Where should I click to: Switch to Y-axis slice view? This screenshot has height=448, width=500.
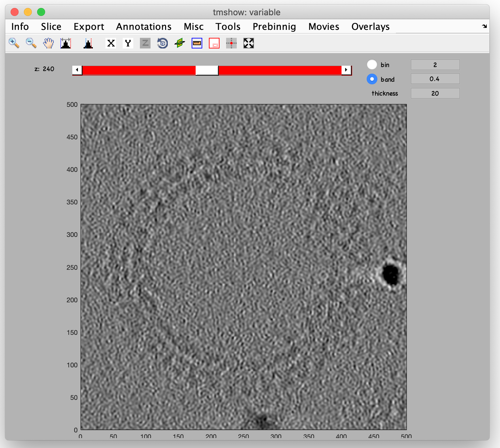pyautogui.click(x=128, y=43)
